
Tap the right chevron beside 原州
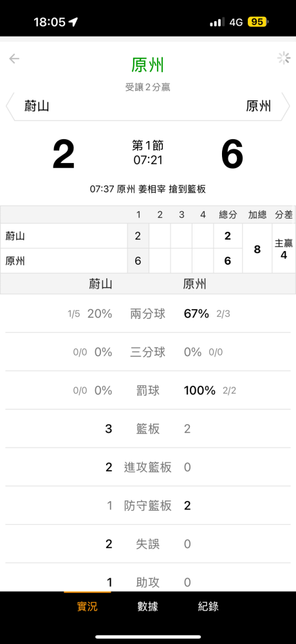pyautogui.click(x=286, y=106)
